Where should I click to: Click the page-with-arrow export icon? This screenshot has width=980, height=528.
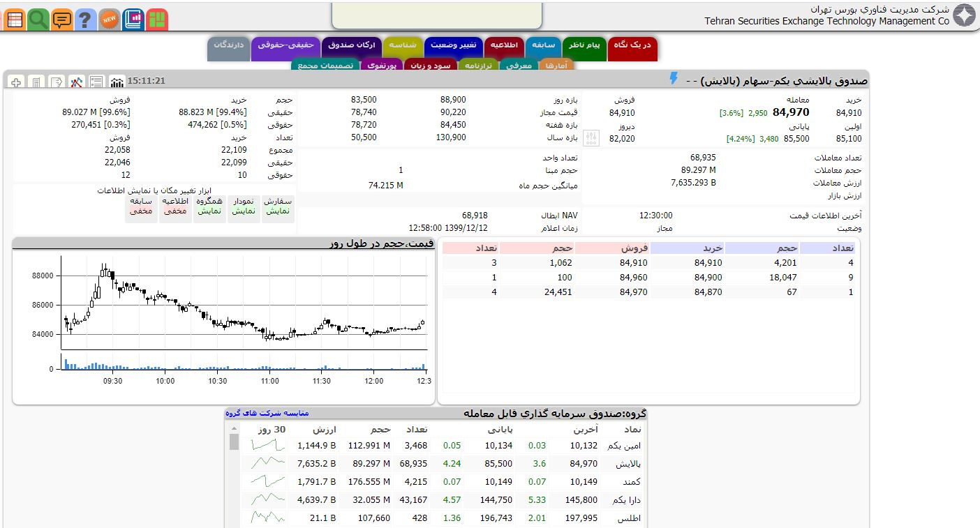coord(57,82)
